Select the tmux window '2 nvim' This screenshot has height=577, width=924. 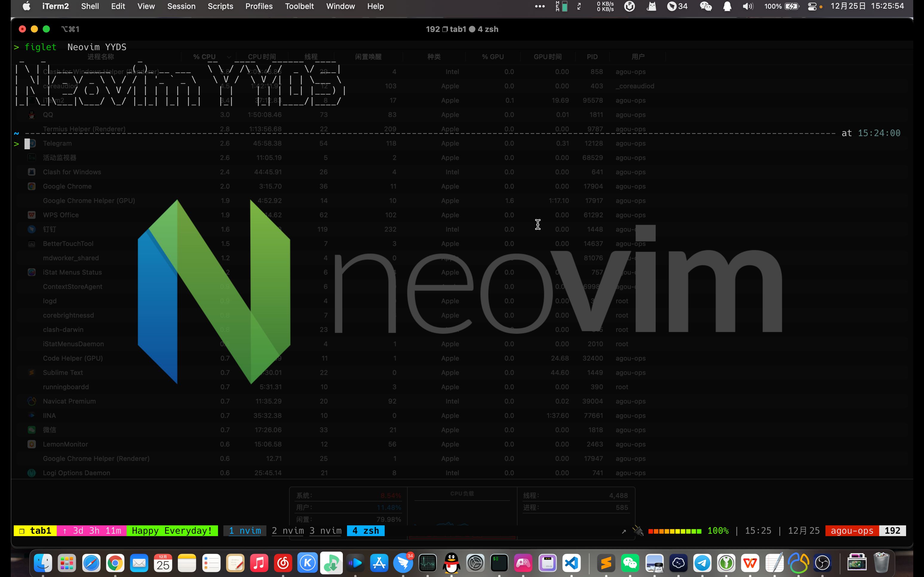click(x=288, y=530)
